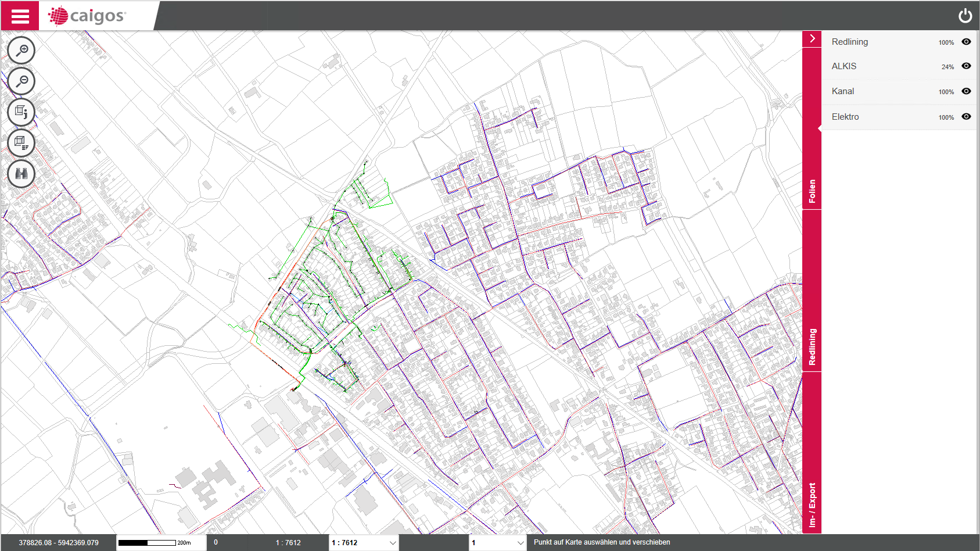
Task: Collapse the side panel with chevron arrow
Action: pyautogui.click(x=812, y=39)
